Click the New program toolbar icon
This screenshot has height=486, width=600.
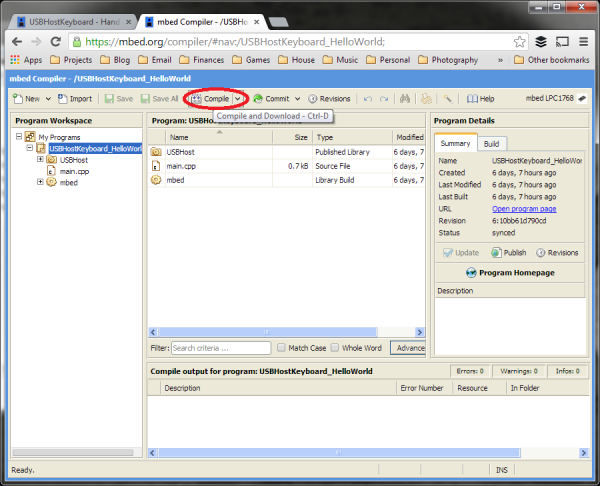tap(18, 99)
